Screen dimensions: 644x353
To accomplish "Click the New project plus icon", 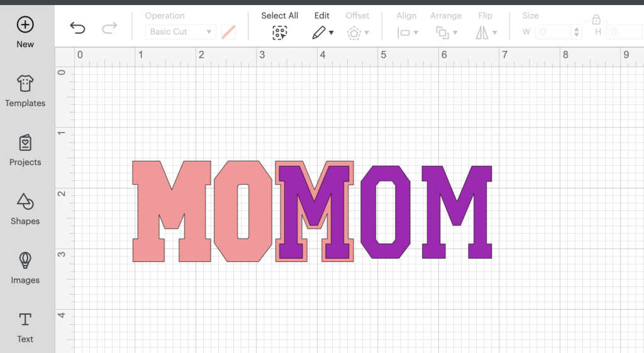I will point(25,25).
